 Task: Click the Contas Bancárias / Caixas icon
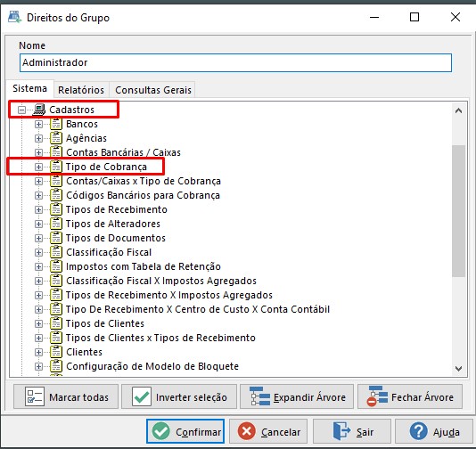(x=56, y=152)
